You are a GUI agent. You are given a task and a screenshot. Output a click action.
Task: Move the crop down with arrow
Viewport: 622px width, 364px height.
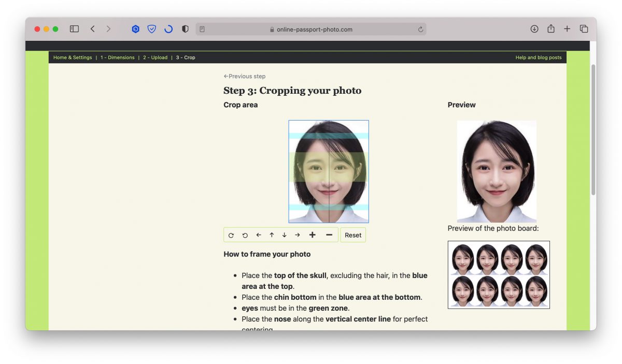pyautogui.click(x=285, y=235)
